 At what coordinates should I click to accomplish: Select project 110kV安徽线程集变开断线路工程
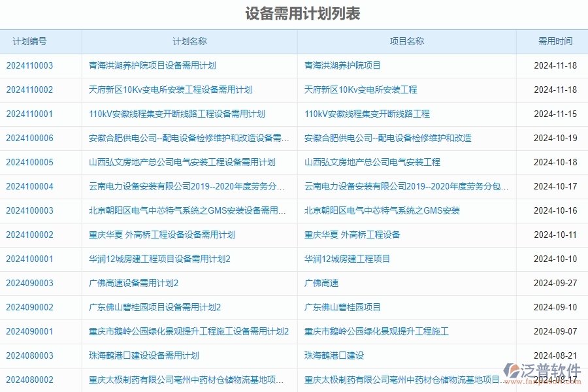(x=367, y=114)
